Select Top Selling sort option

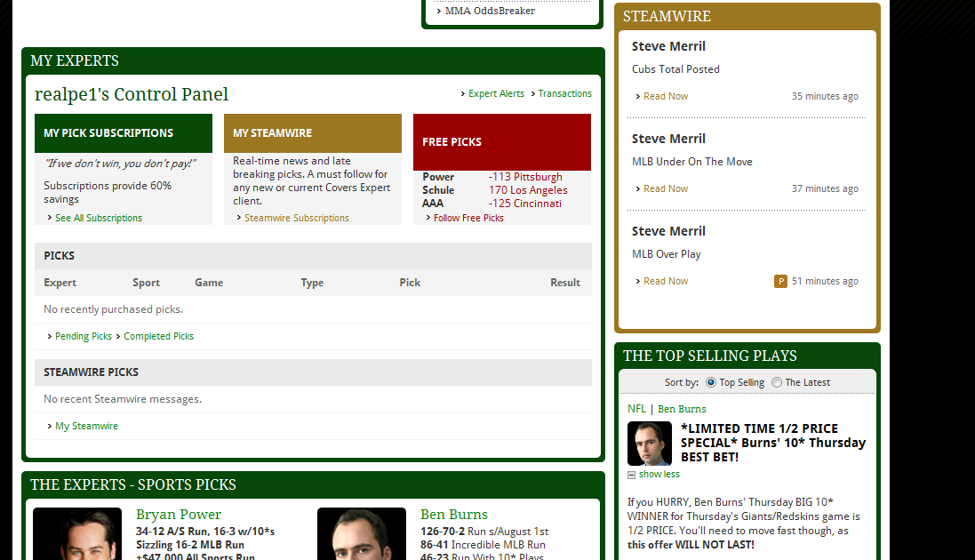coord(711,382)
